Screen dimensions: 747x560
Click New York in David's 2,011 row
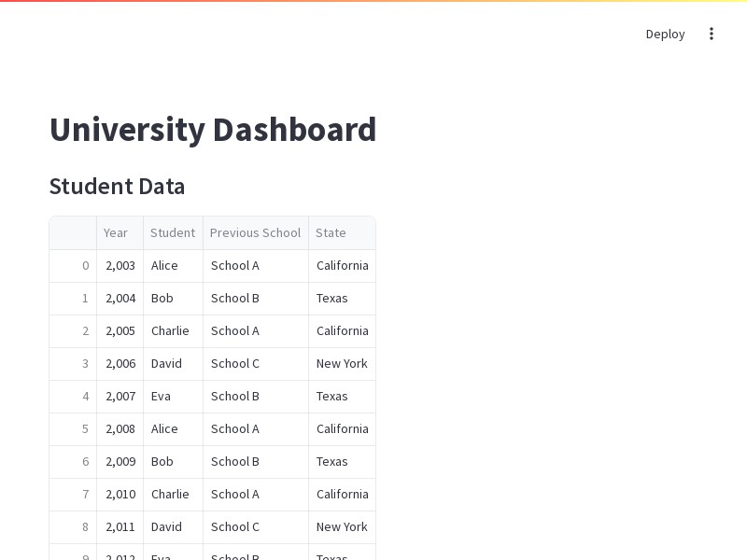click(342, 527)
